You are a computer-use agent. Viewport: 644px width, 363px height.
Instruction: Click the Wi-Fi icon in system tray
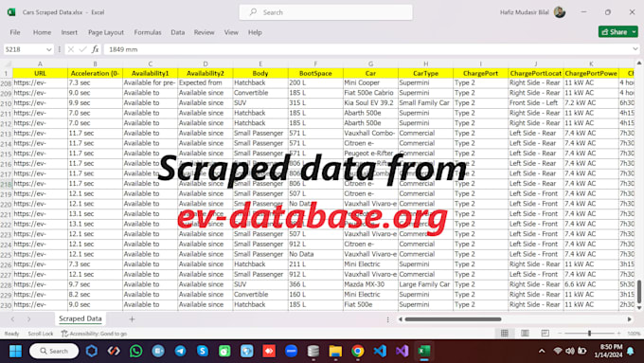[557, 351]
